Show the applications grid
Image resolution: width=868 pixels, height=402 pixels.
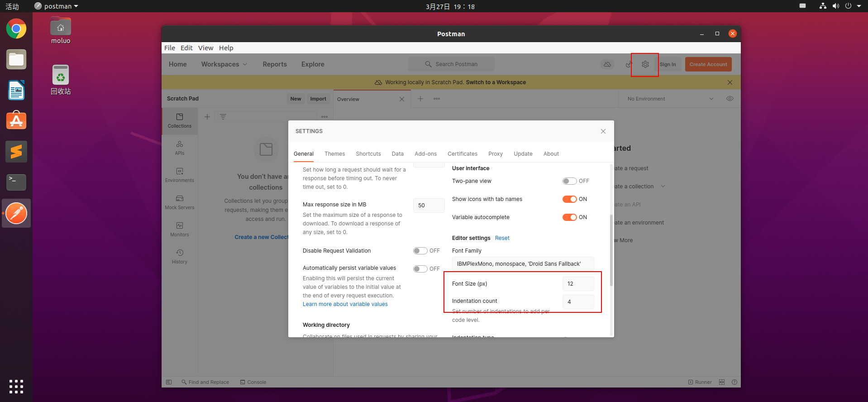pos(16,387)
